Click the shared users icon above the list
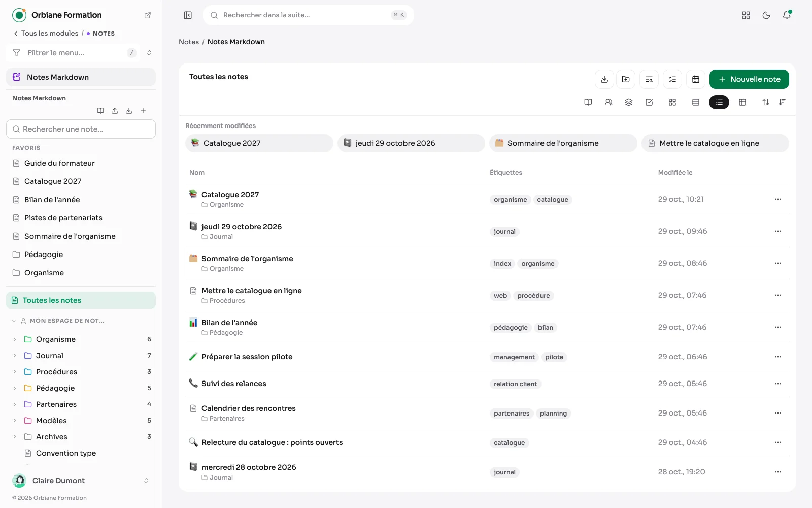 pyautogui.click(x=608, y=102)
